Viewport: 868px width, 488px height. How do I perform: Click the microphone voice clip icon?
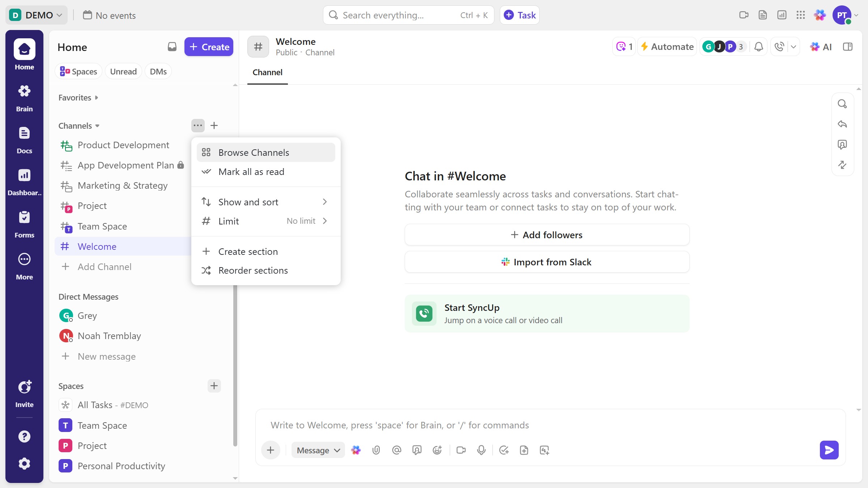coord(481,450)
